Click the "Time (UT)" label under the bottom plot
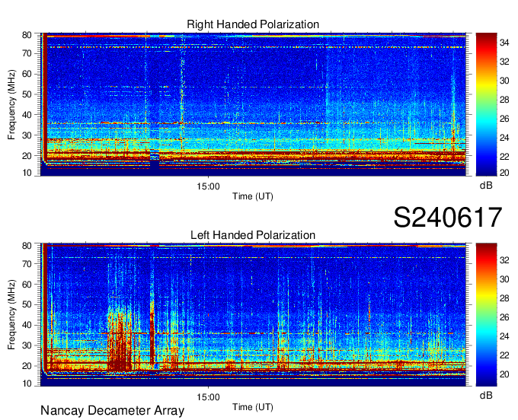Screen dimensions: 518x420 tap(253, 407)
